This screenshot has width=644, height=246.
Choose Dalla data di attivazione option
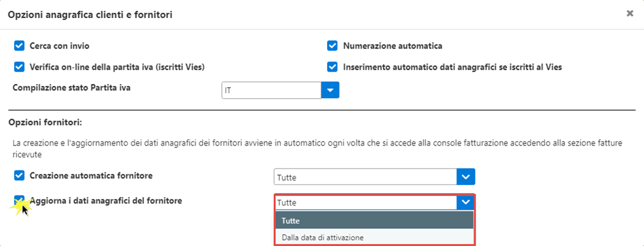(374, 237)
